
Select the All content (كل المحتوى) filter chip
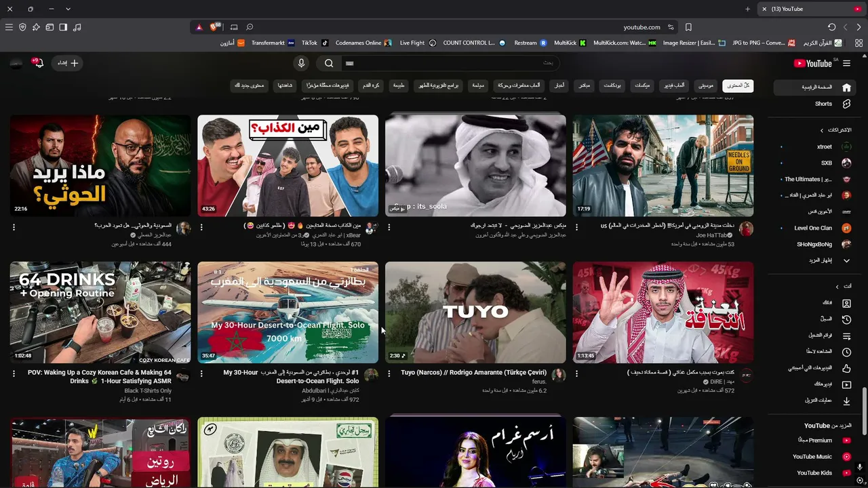pos(738,86)
